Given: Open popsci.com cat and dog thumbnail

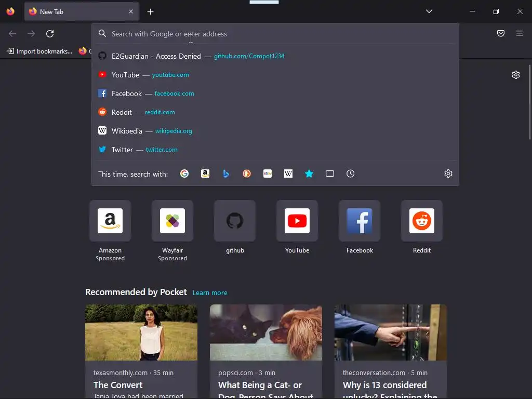Looking at the screenshot, I should [265, 332].
